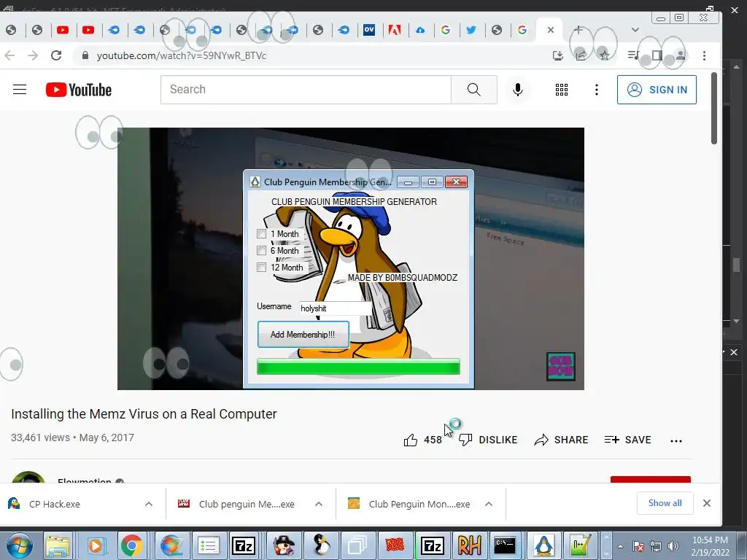Show hidden system tray icons
Viewport: 747px width, 560px height.
620,546
